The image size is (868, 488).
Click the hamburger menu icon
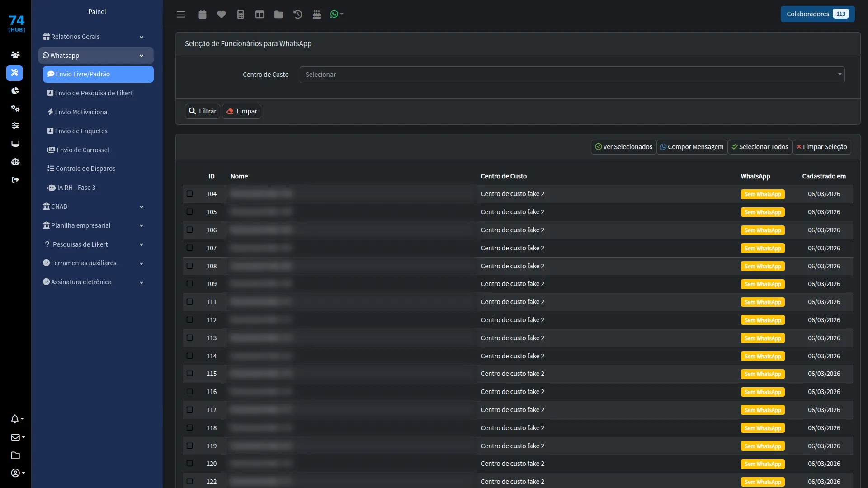pyautogui.click(x=181, y=14)
